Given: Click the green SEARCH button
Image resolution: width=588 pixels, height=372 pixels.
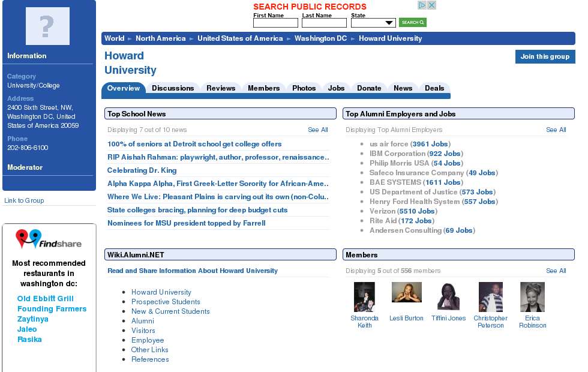Looking at the screenshot, I should point(413,23).
